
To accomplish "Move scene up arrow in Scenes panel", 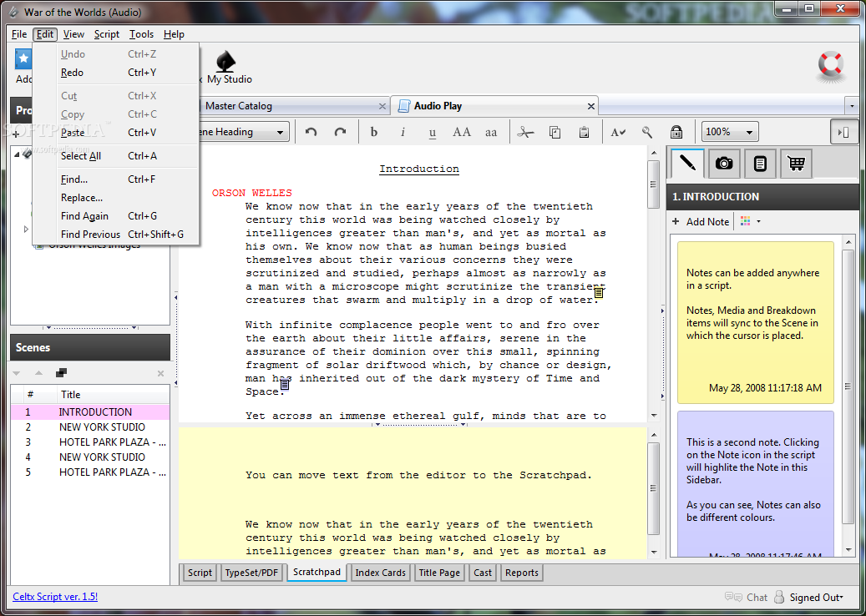I will (38, 374).
